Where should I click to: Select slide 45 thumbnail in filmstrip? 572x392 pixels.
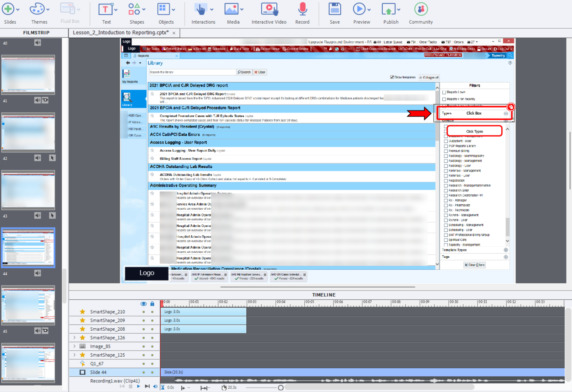(28, 305)
